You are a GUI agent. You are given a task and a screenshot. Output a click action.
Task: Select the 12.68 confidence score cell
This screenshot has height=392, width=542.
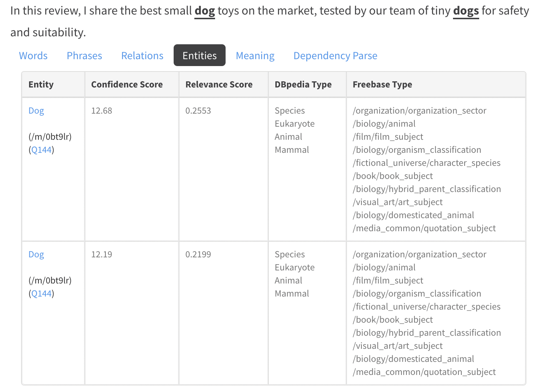pos(102,111)
